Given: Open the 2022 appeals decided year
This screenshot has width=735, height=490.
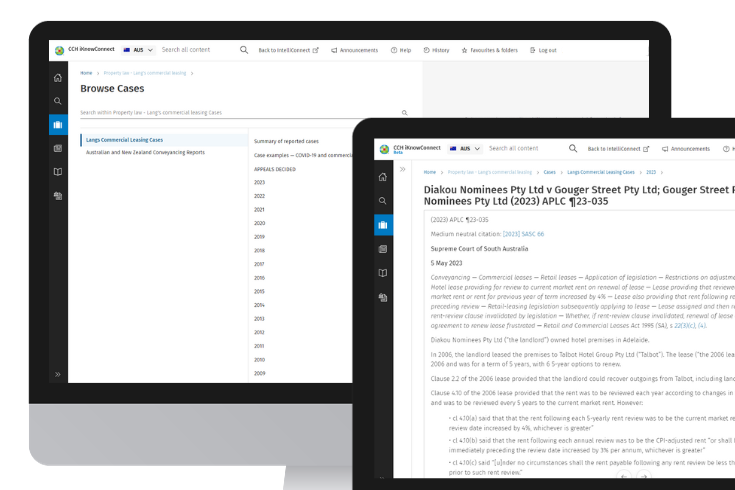Looking at the screenshot, I should (x=259, y=196).
